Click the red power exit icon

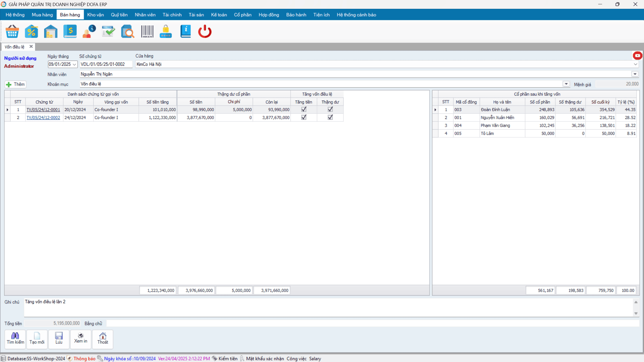pyautogui.click(x=205, y=31)
